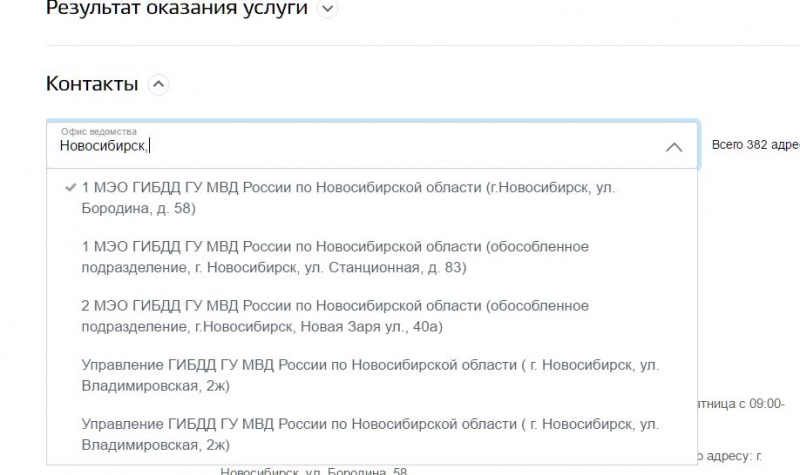Click the typed text Новосибирск, in field

[103, 147]
